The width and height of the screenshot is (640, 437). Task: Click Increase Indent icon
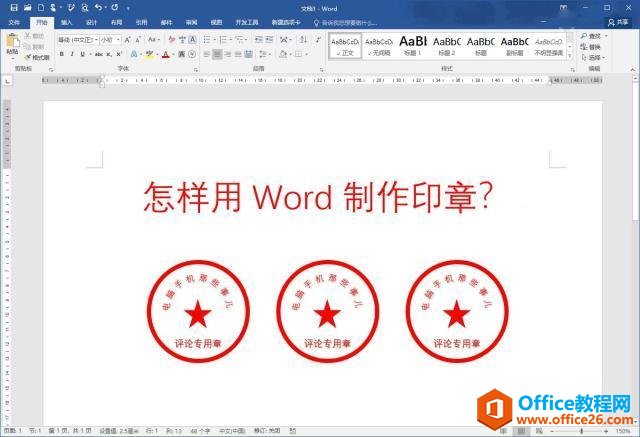[x=269, y=40]
